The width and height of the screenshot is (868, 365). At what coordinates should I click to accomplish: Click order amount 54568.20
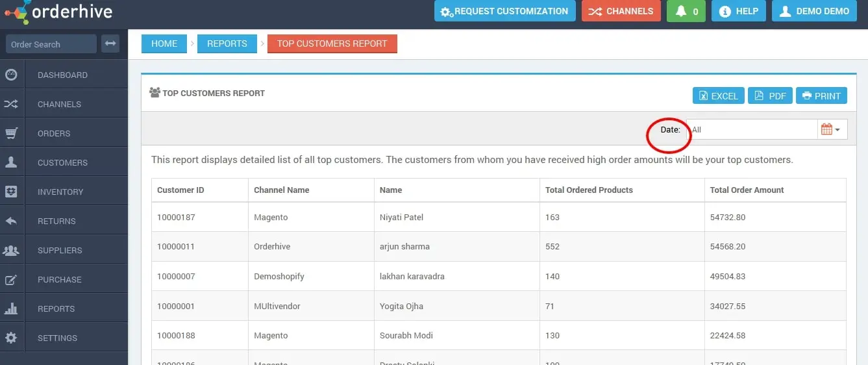(x=728, y=247)
